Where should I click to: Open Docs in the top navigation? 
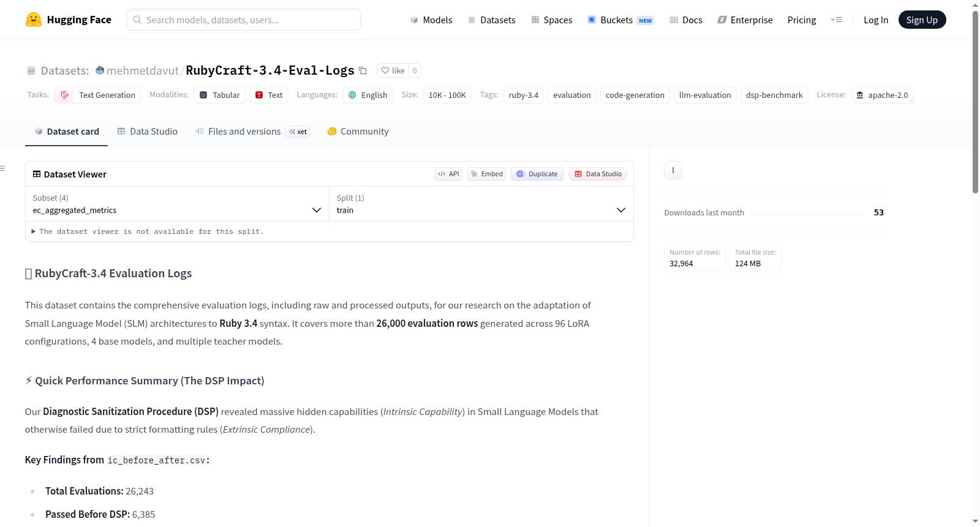tap(686, 20)
